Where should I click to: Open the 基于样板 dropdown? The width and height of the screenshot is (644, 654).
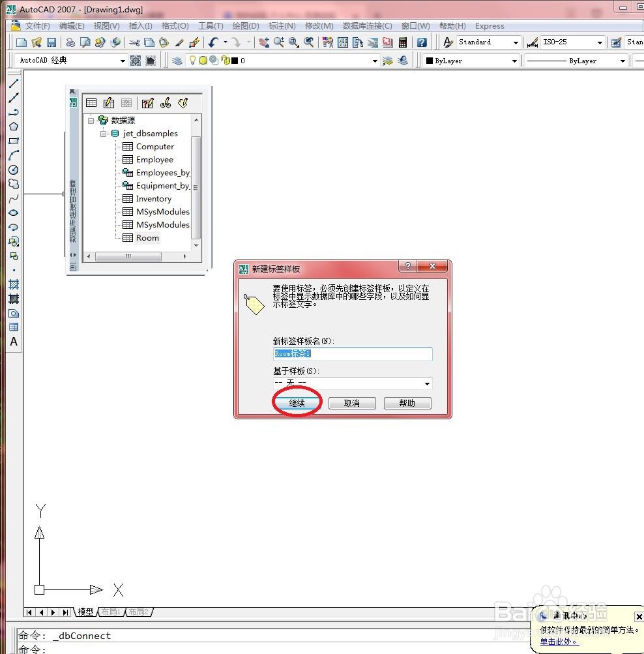(x=427, y=383)
